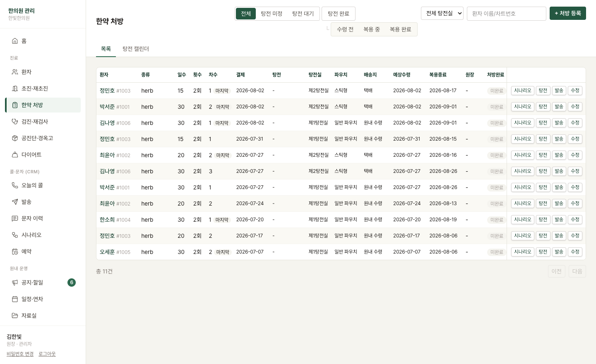596x364 pixels.
Task: Filter by 탕전 미정 status
Action: coord(272,14)
